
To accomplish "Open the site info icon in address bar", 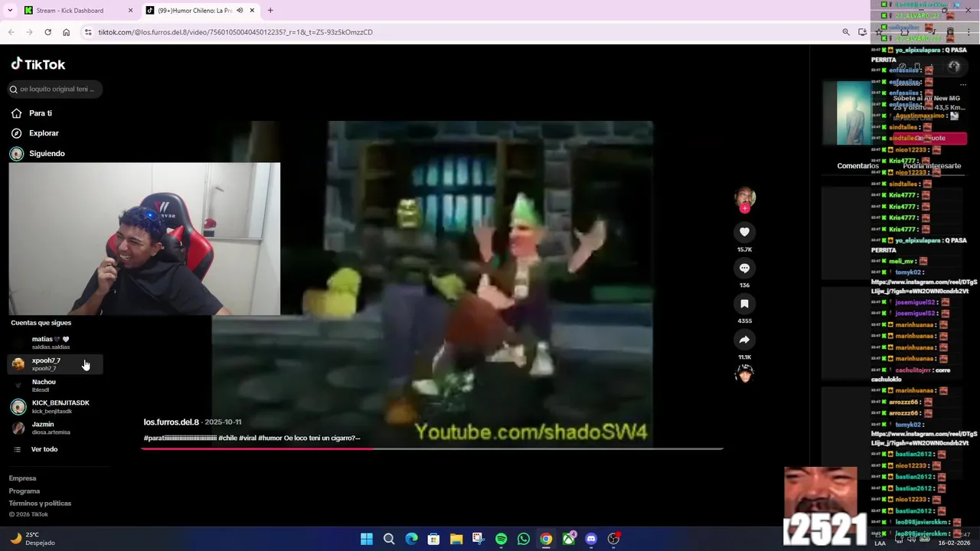I will click(88, 32).
